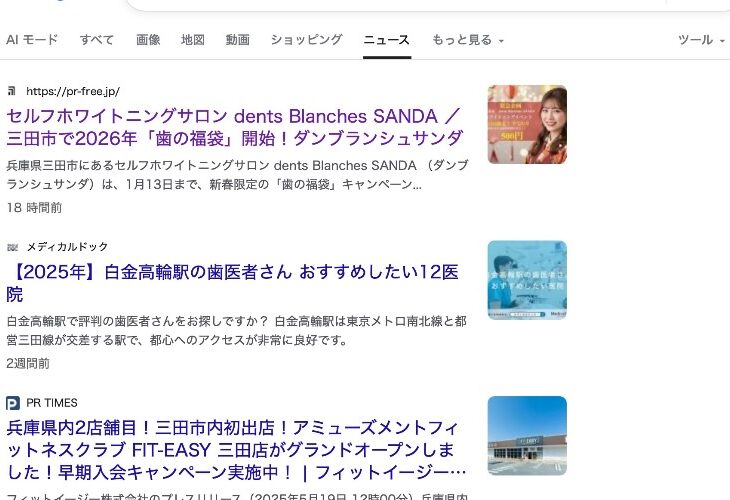This screenshot has width=730, height=500.
Task: Click the woman whitening salon thumbnail
Action: point(527,124)
